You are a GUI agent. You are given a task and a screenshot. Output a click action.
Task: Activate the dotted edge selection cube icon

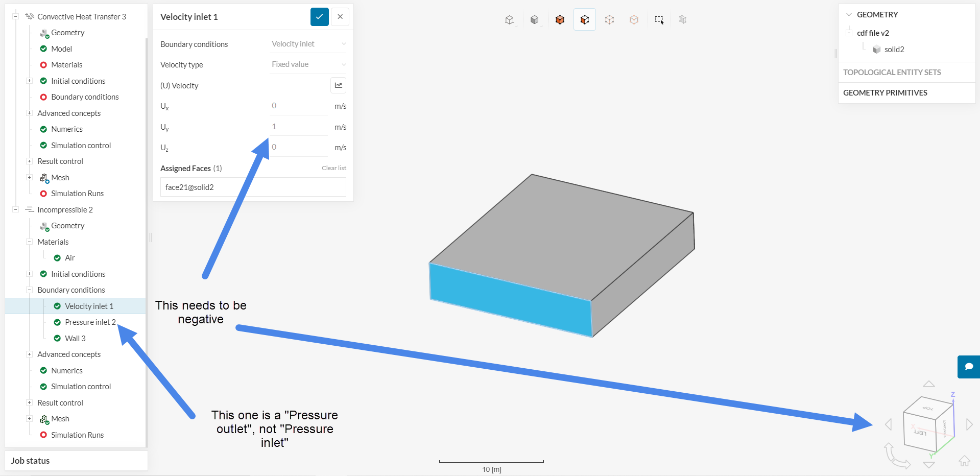point(609,20)
